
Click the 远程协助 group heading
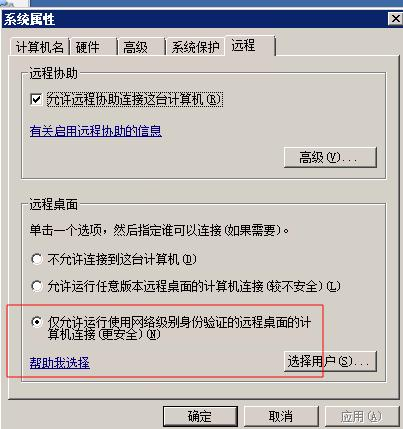point(53,73)
